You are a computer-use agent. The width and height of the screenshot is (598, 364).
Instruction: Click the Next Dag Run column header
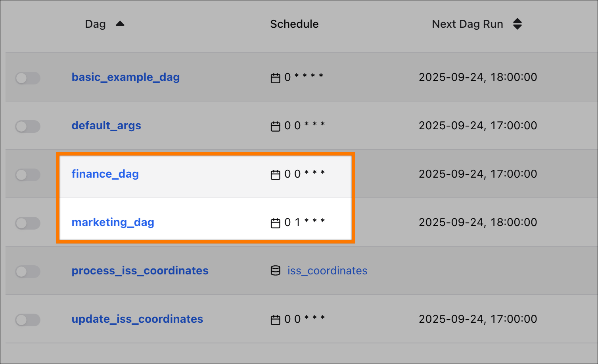[468, 24]
